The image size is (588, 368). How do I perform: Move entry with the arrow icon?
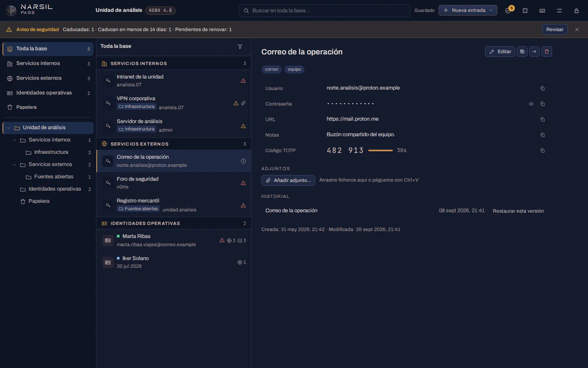pos(535,52)
